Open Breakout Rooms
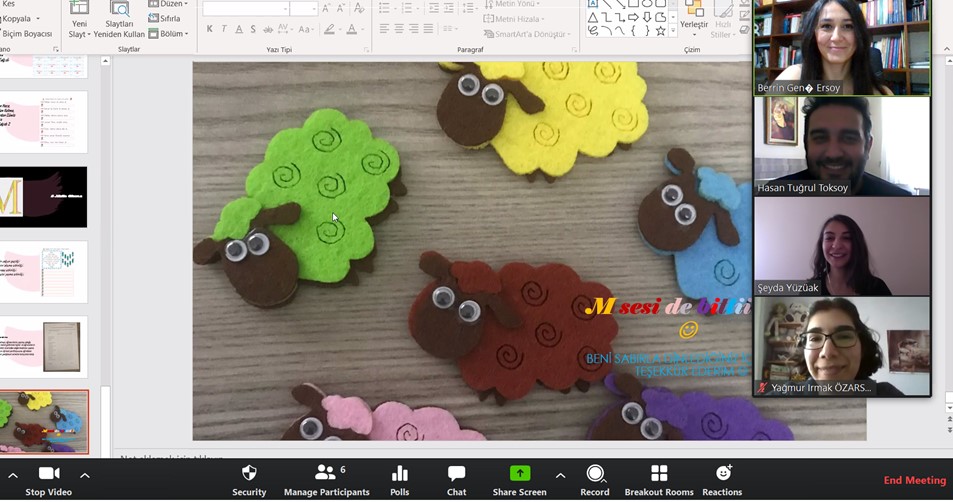 point(658,480)
